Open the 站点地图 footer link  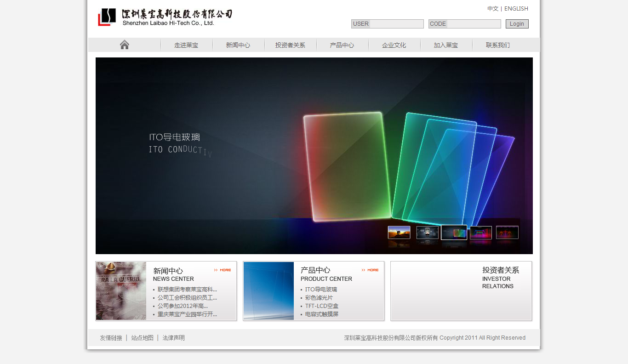pos(142,338)
